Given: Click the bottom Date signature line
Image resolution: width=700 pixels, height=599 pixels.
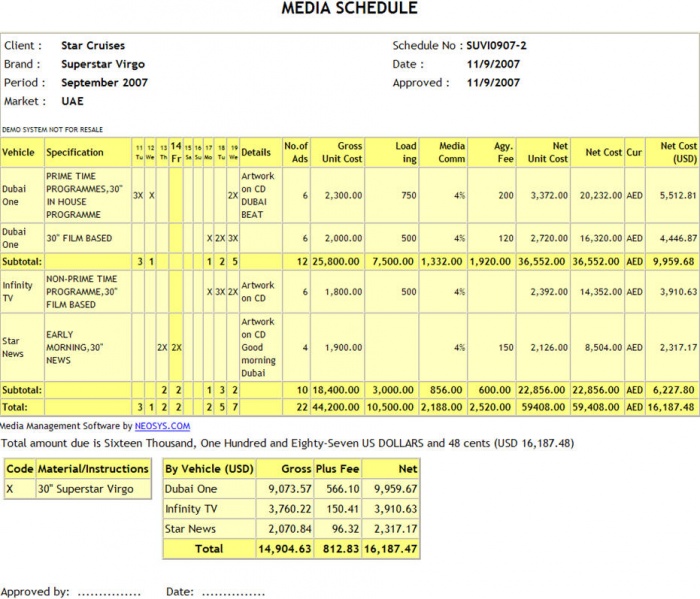Looking at the screenshot, I should tap(233, 593).
